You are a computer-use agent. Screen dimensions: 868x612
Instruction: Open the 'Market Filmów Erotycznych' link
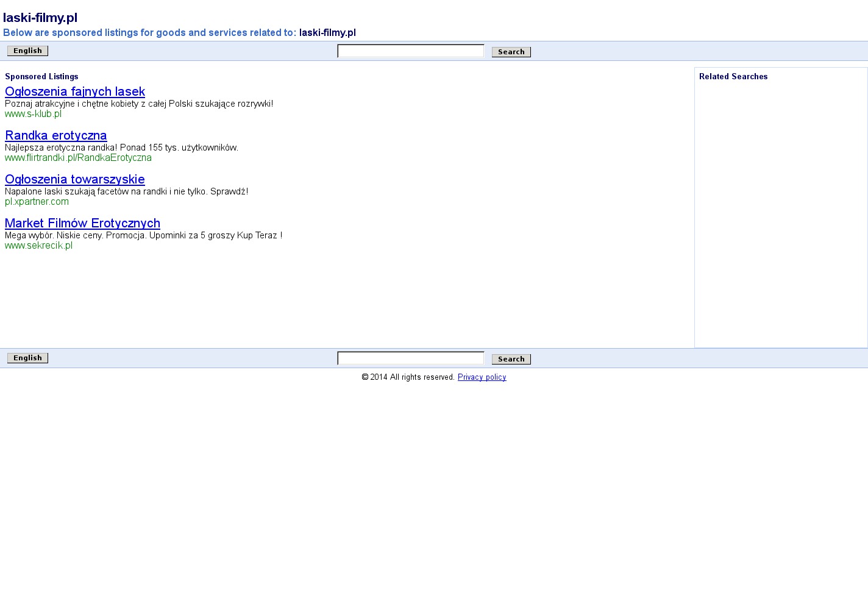pyautogui.click(x=82, y=223)
